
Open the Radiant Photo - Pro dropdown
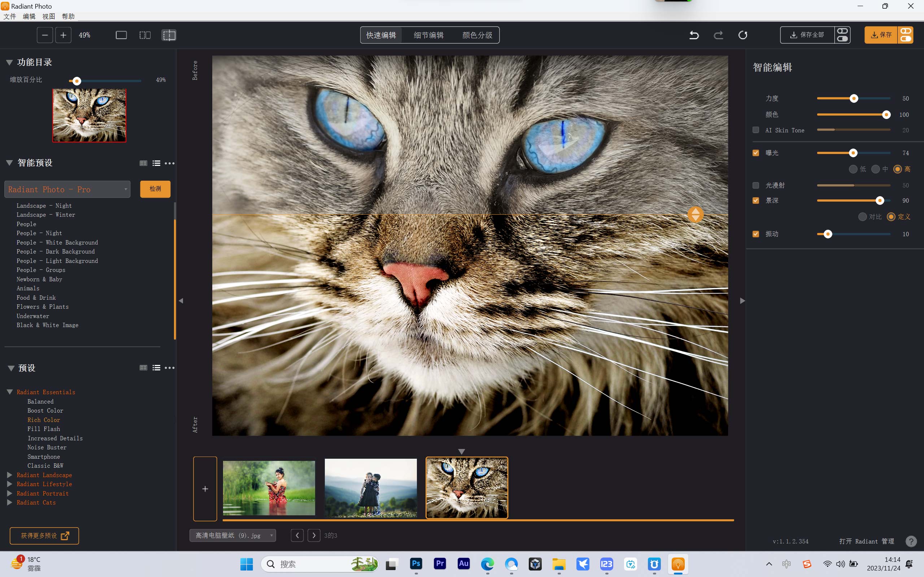(67, 189)
